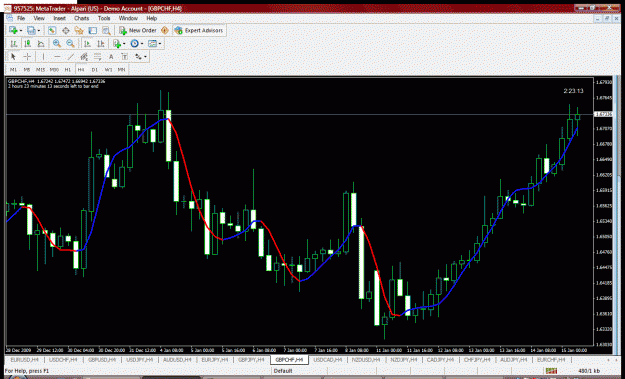Click the connection status icon in status bar

(x=552, y=371)
